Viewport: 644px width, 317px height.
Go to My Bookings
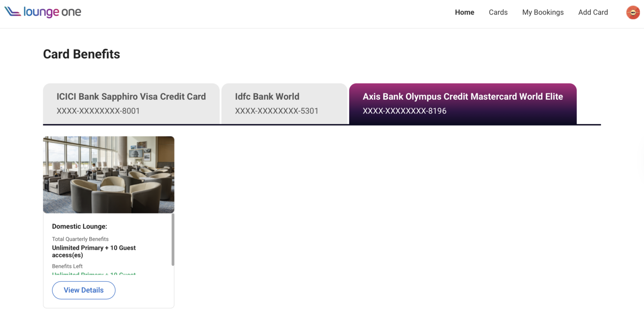pos(543,12)
